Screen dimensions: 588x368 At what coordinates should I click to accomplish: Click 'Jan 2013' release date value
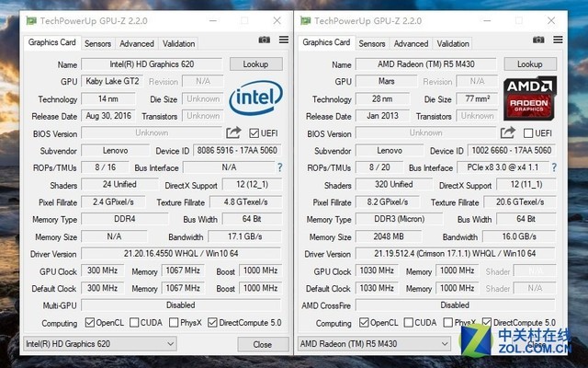point(382,116)
